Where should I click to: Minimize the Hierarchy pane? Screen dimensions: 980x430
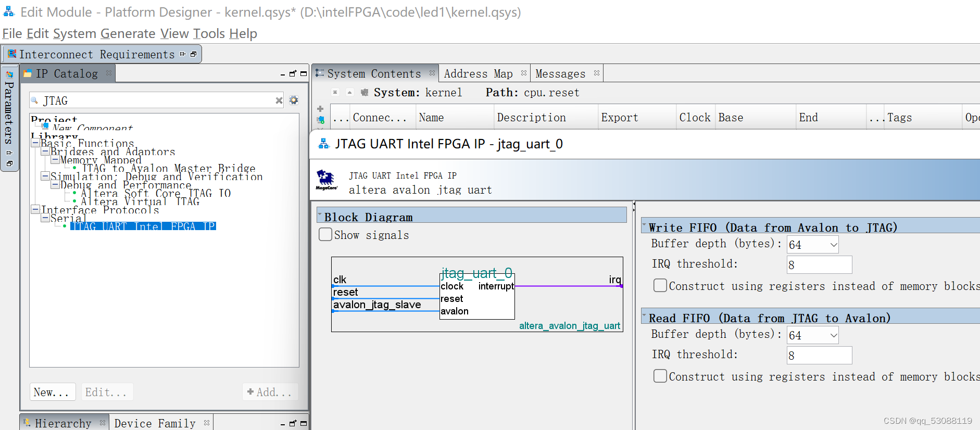[283, 424]
